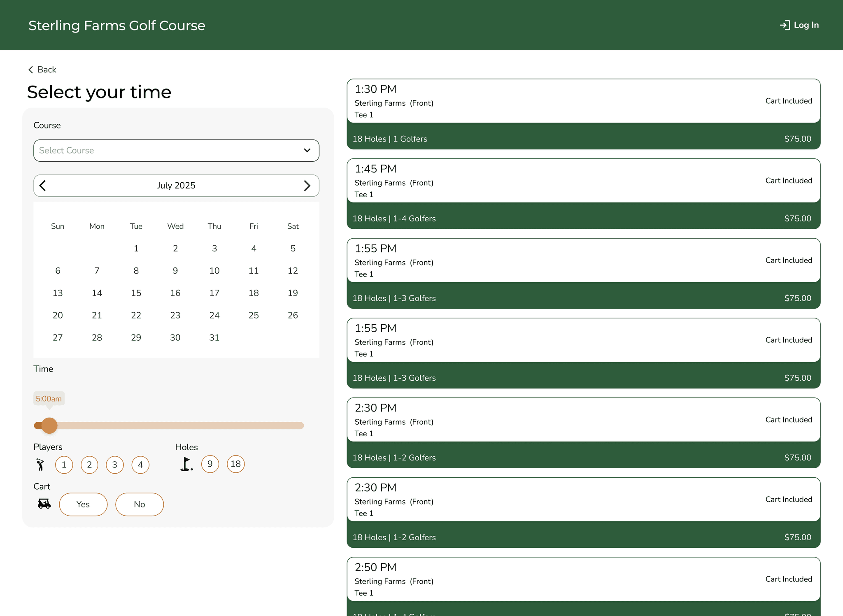This screenshot has height=616, width=843.
Task: Select July 6 on the calendar
Action: pyautogui.click(x=58, y=271)
